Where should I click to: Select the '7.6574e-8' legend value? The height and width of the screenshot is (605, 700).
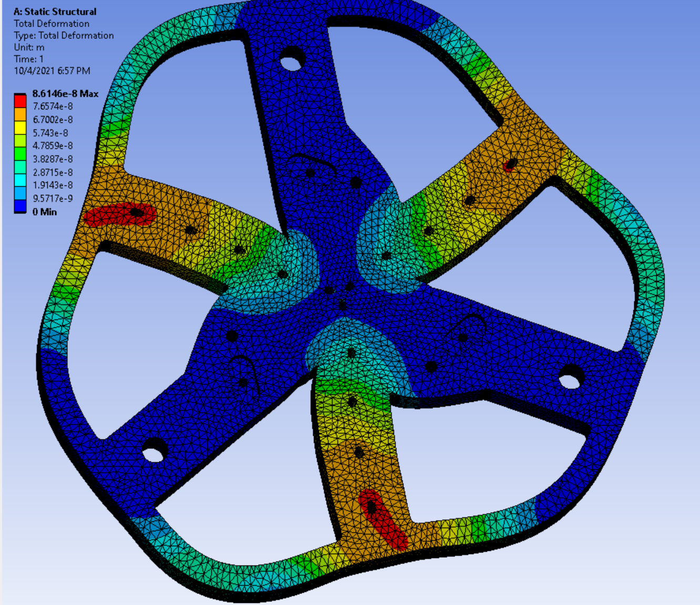[x=53, y=106]
